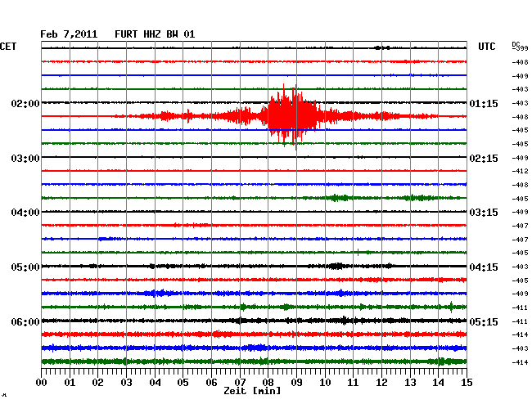This screenshot has height=404, width=532.
Task: Select the station header FURT HHZ BW 01
Action: click(155, 34)
